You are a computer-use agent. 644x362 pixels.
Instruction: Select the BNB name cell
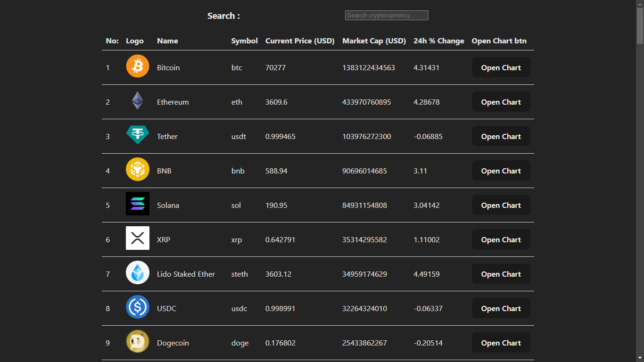164,171
